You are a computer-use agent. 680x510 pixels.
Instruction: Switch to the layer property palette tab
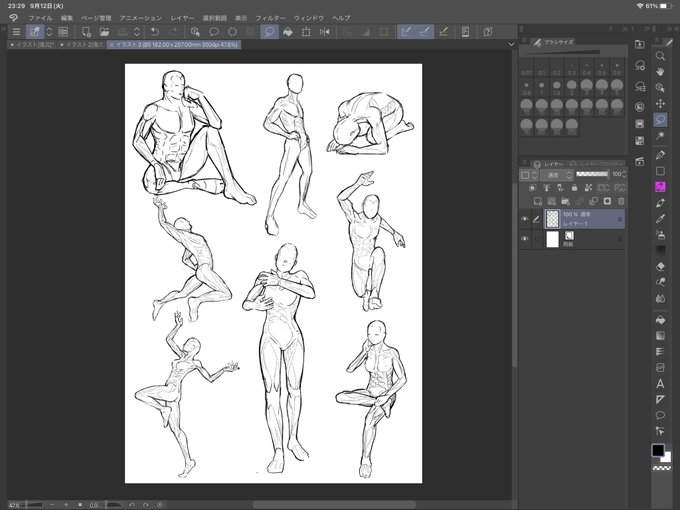(597, 164)
